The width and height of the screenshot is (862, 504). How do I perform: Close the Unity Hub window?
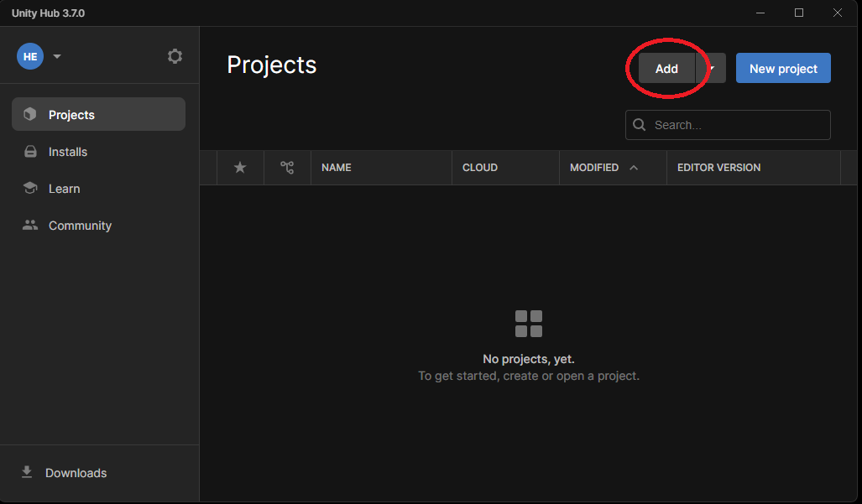pos(838,13)
